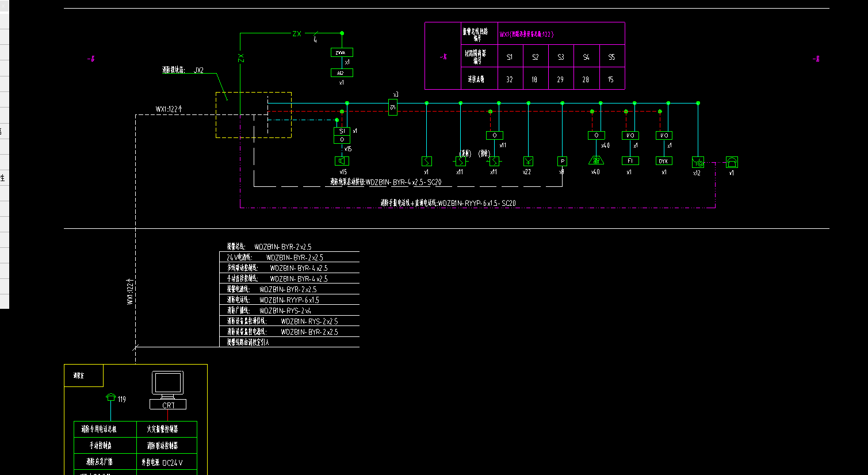Image resolution: width=868 pixels, height=475 pixels.
Task: Click the O module above the x40 sounder
Action: [x=596, y=136]
